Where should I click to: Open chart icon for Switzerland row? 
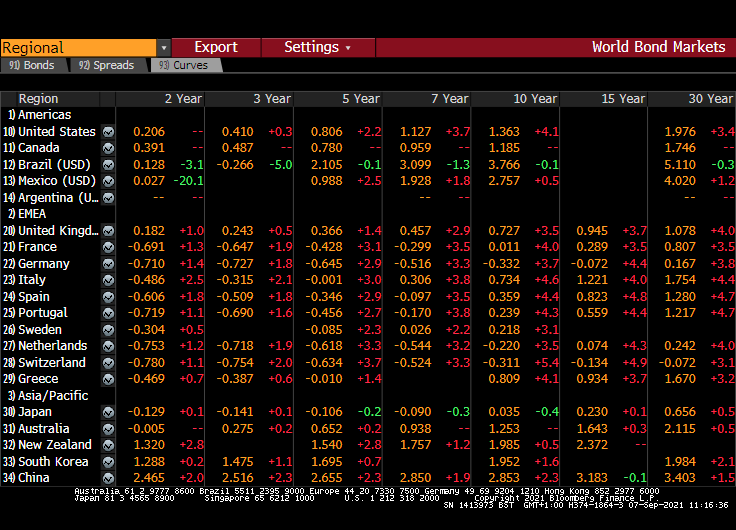[x=108, y=363]
